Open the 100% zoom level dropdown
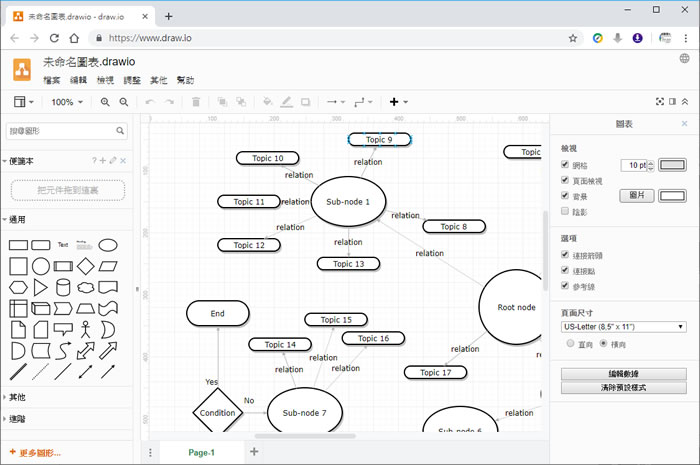 [70, 102]
